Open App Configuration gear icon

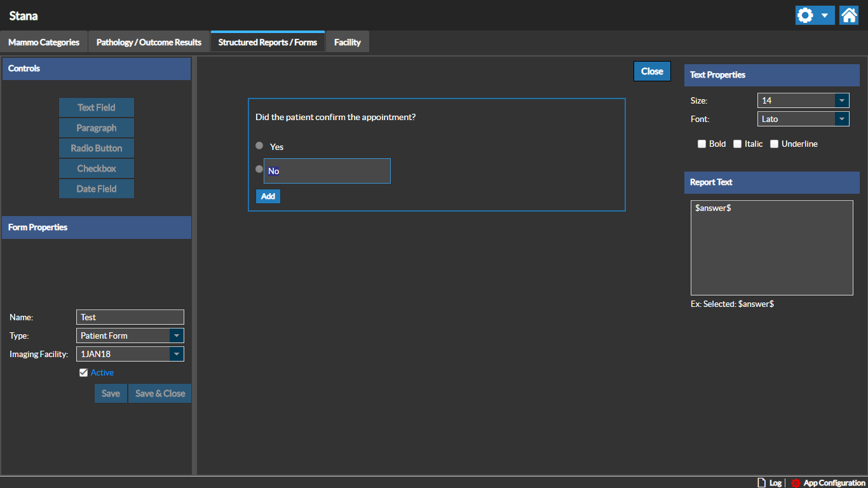tap(796, 483)
